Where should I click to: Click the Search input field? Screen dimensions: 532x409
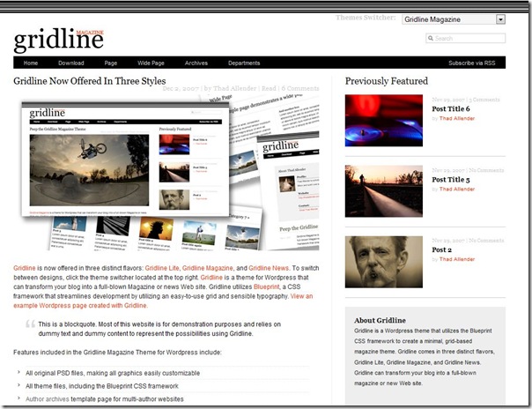pos(465,39)
